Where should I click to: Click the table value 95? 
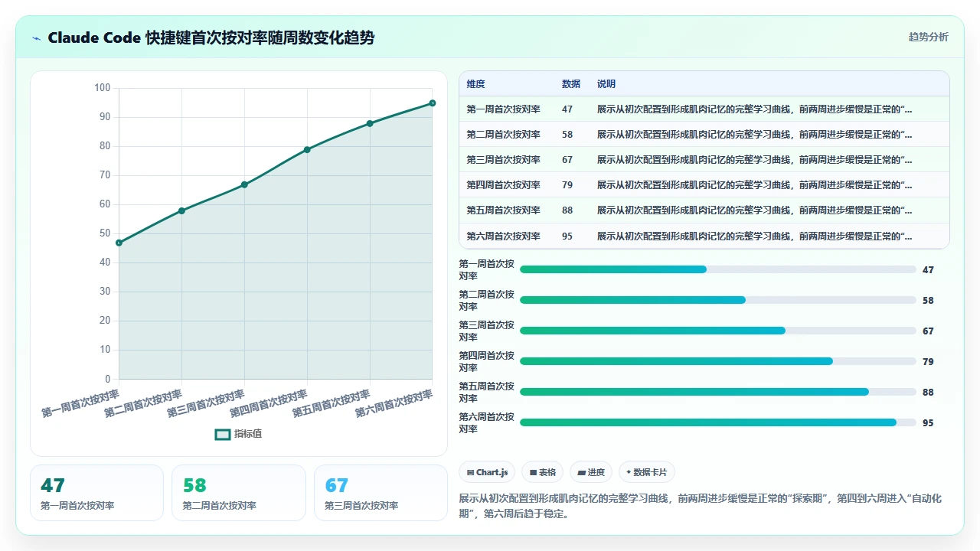coord(567,236)
